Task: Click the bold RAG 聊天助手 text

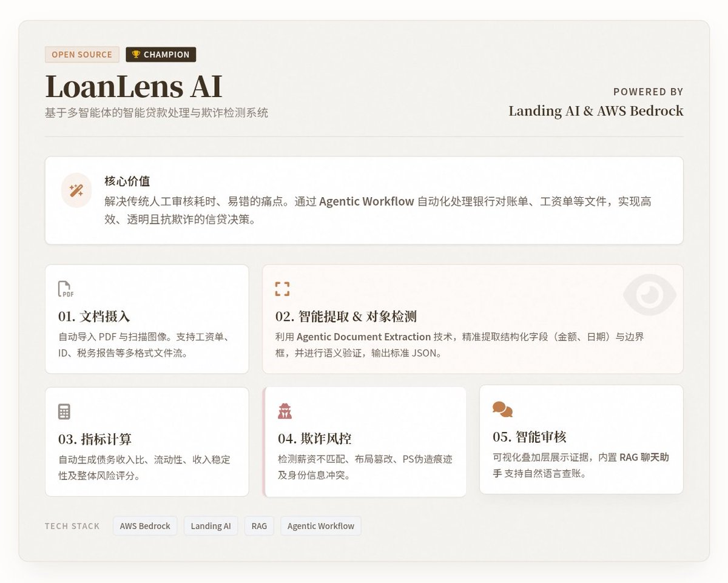Action: tap(581, 465)
